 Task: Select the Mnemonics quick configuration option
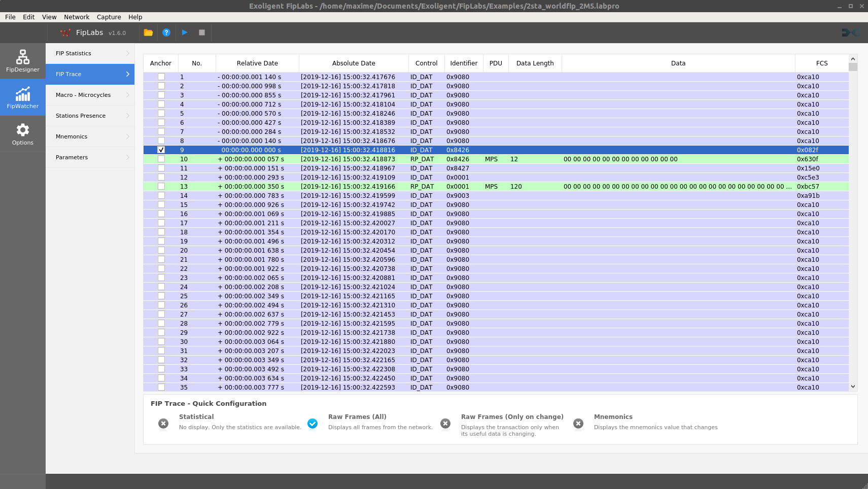pyautogui.click(x=578, y=424)
